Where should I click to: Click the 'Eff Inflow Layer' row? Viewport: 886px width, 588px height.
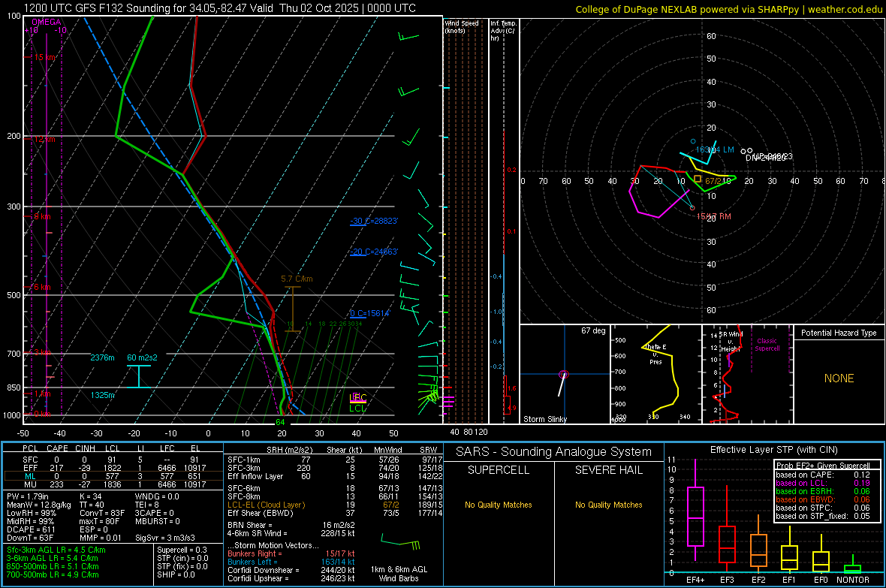click(x=335, y=476)
